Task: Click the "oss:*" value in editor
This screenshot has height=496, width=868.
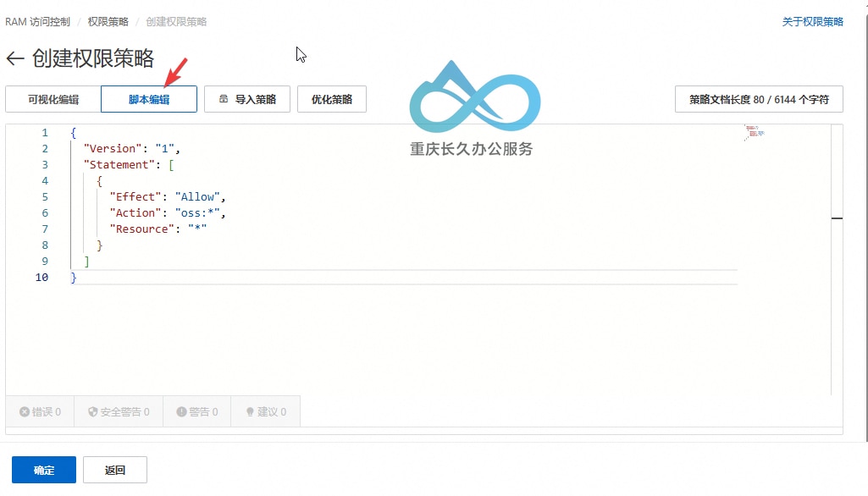Action: pyautogui.click(x=197, y=213)
